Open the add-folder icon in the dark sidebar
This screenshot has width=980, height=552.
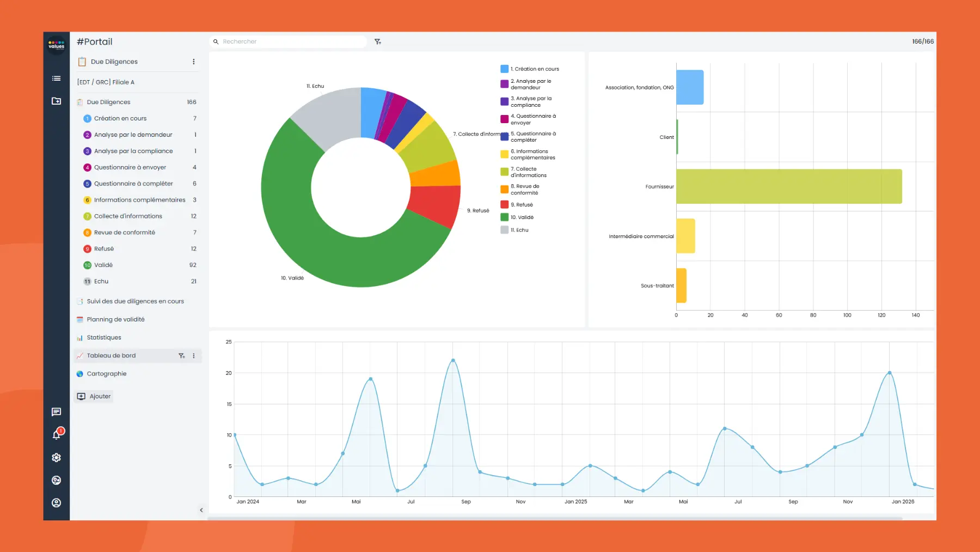tap(56, 101)
